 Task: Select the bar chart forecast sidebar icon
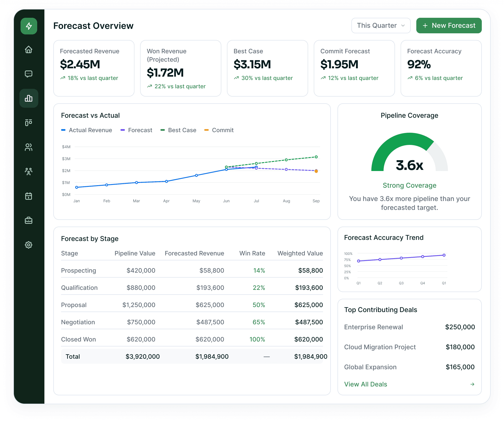click(29, 98)
